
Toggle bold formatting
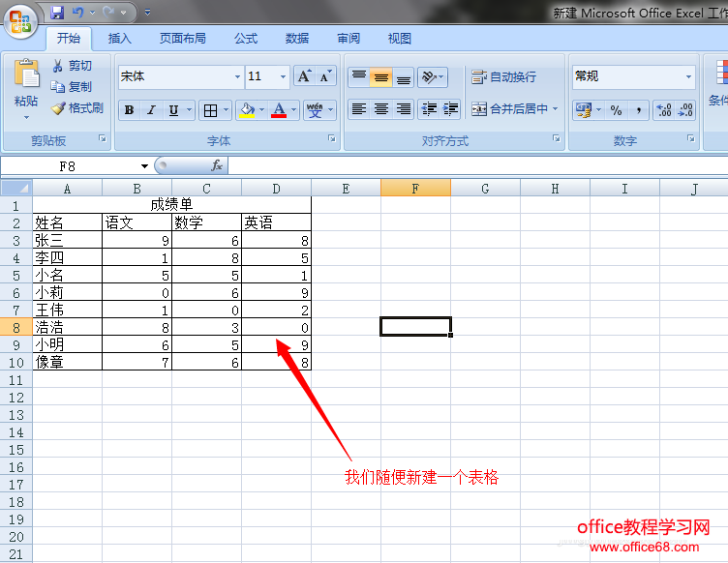point(129,110)
